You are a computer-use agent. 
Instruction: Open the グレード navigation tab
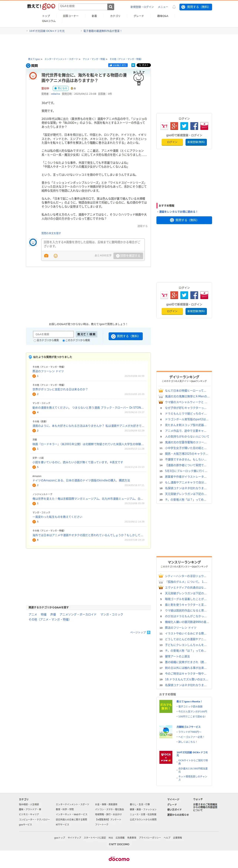(139, 16)
